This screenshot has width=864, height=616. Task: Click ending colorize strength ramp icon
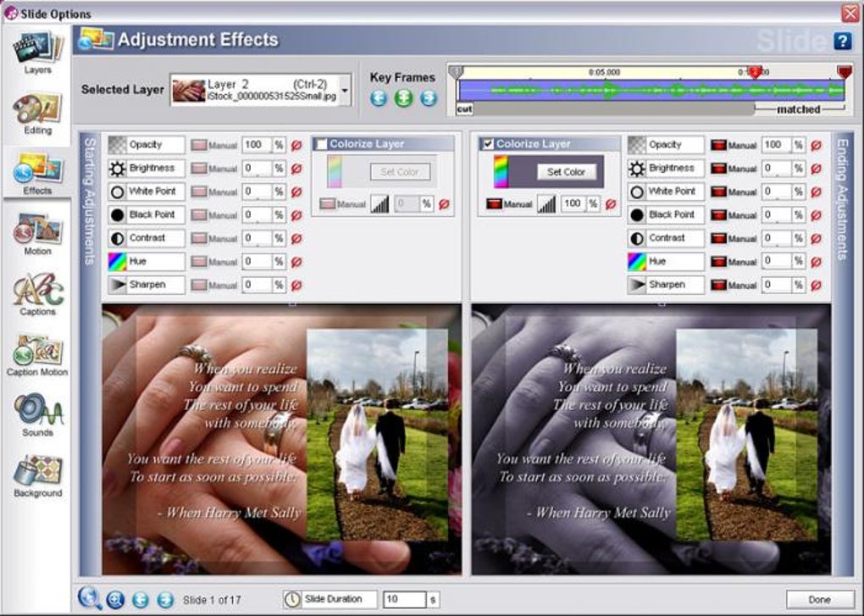(x=546, y=204)
